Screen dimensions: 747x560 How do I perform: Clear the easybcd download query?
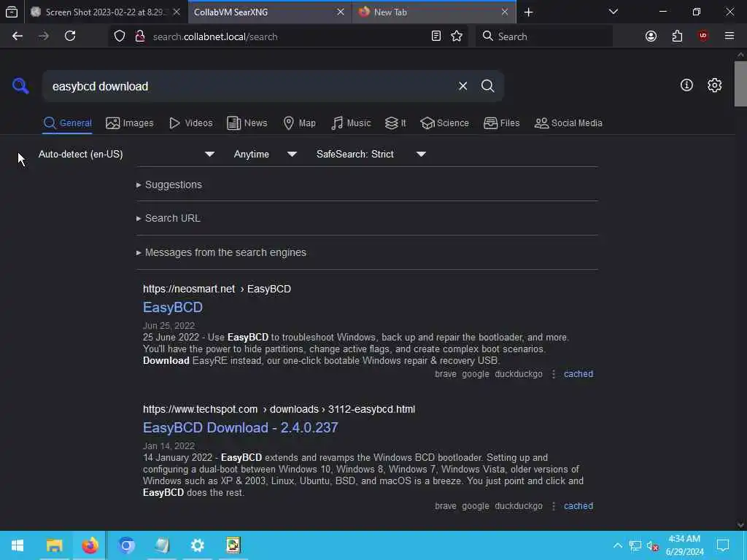click(462, 86)
